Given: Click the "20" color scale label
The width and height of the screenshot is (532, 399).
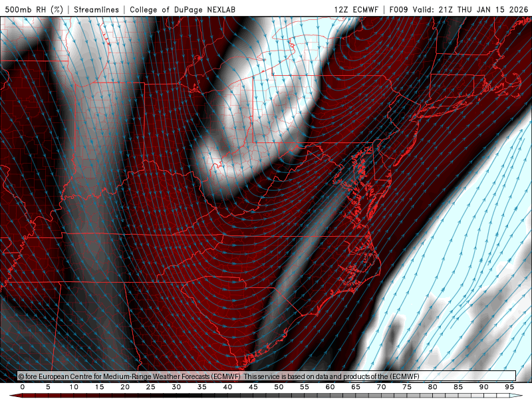Looking at the screenshot, I should click(125, 387).
